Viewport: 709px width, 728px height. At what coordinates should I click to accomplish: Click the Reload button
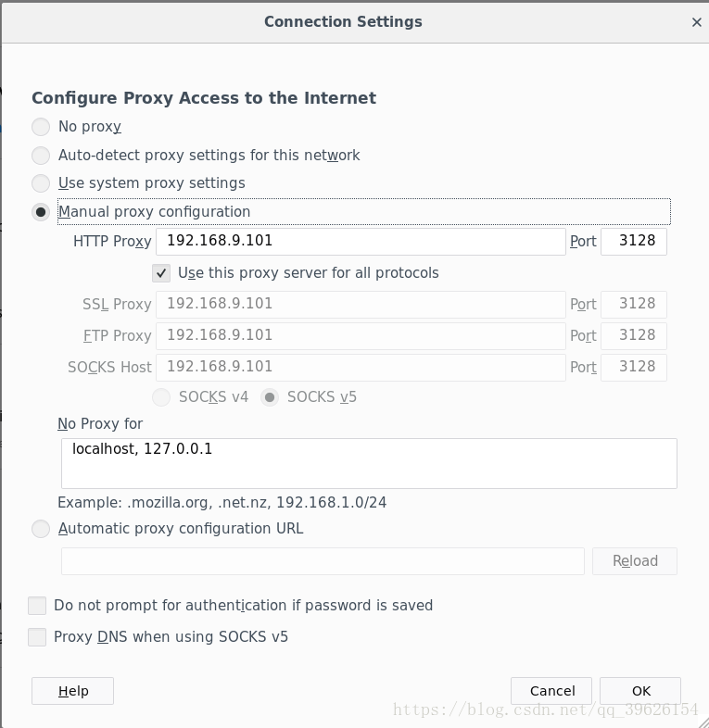635,561
